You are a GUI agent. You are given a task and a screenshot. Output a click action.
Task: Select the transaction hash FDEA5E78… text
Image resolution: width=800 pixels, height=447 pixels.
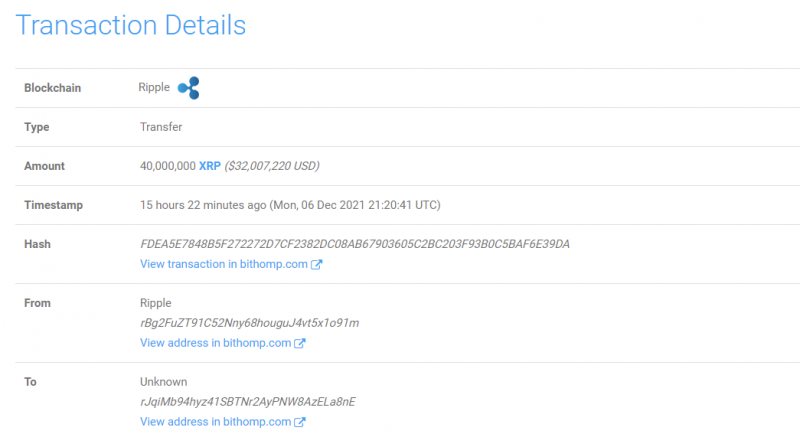pos(355,244)
